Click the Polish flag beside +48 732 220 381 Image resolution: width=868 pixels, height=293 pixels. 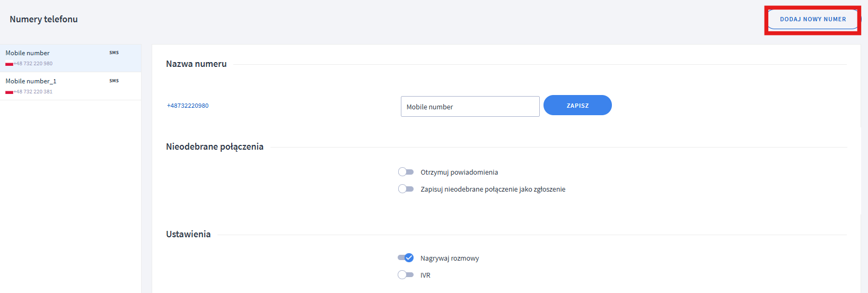tap(9, 92)
